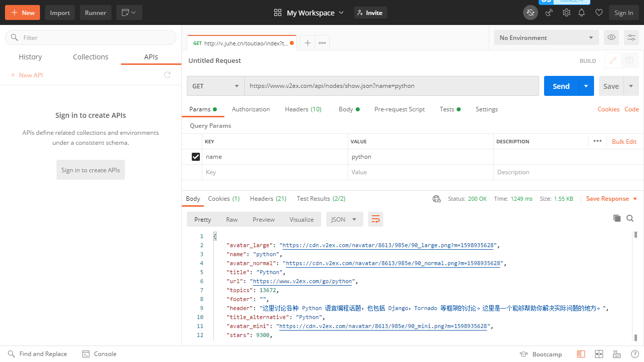Click the refresh icon beside New API
This screenshot has width=644, height=362.
[167, 75]
